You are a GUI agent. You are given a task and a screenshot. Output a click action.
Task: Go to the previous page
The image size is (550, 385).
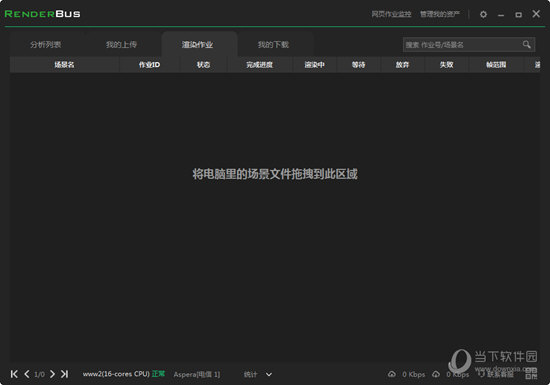point(27,374)
